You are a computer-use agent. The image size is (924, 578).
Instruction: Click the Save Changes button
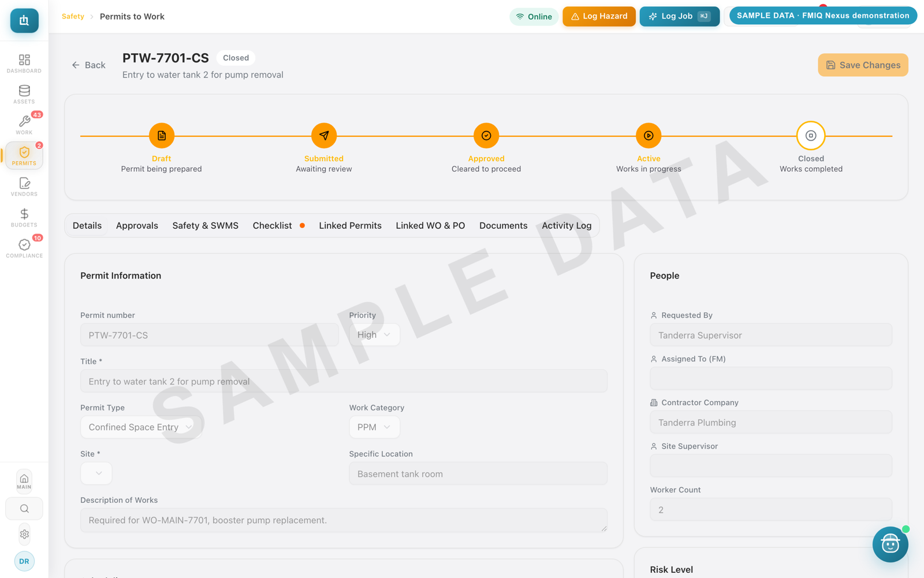tap(863, 65)
